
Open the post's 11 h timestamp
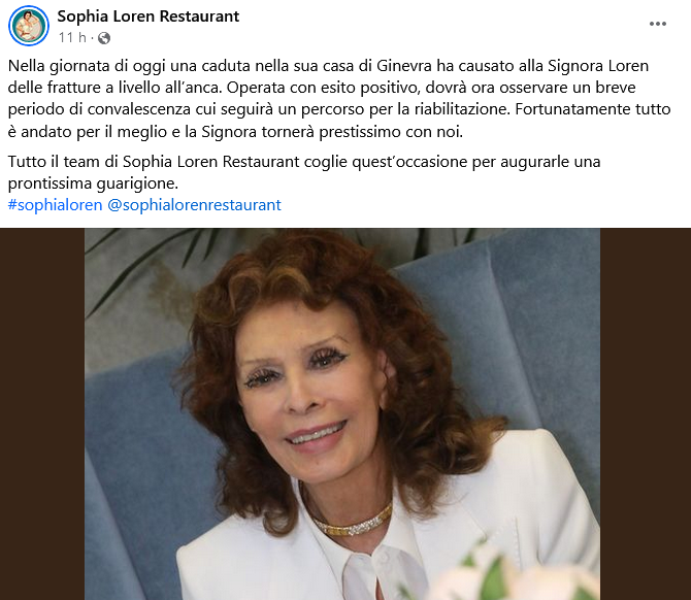pos(73,38)
